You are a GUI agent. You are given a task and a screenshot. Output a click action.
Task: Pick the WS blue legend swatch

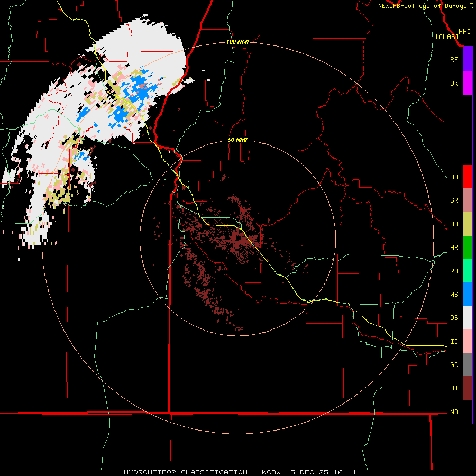click(x=467, y=294)
